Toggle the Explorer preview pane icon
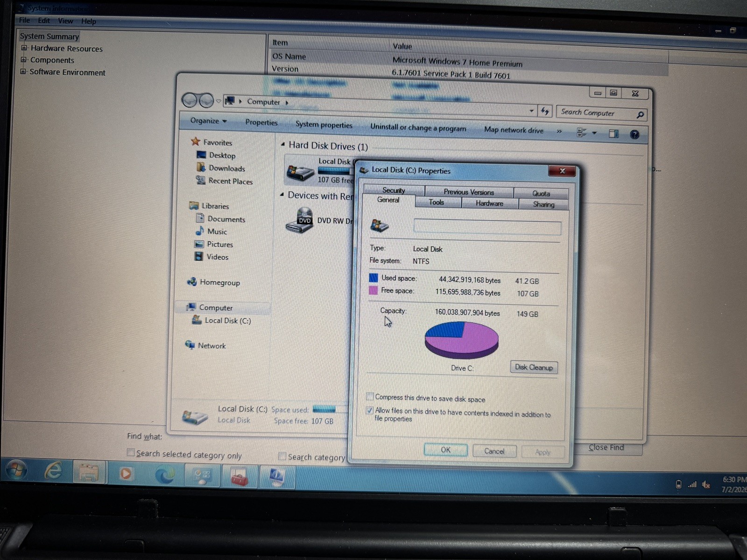The image size is (747, 560). point(613,134)
